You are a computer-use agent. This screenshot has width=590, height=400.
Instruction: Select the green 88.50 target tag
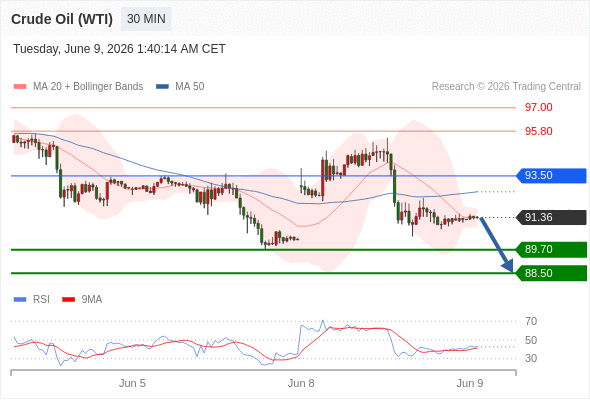(x=551, y=273)
